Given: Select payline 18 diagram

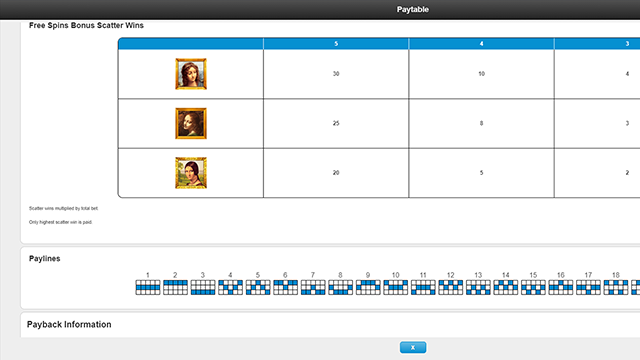Looking at the screenshot, I should 616,287.
